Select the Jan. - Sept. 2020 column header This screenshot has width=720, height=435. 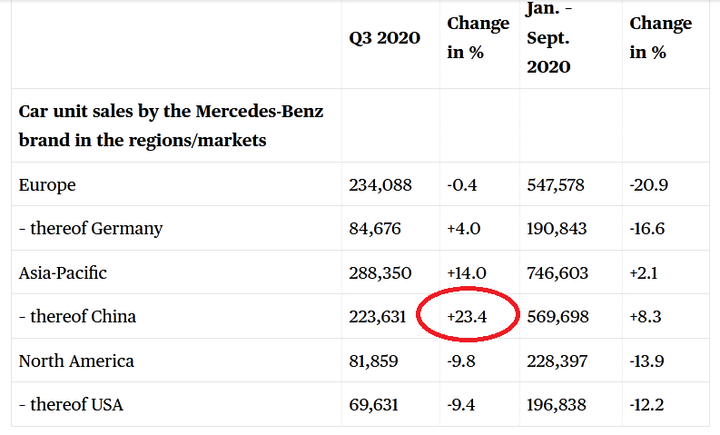point(549,38)
